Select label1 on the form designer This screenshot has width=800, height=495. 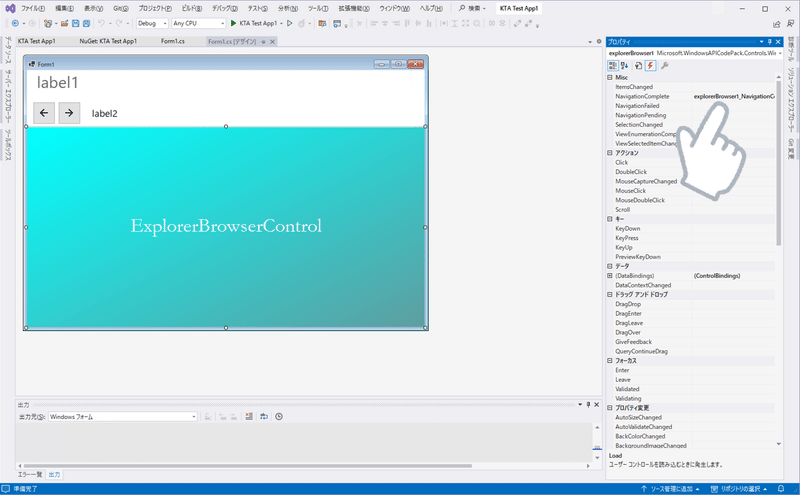click(57, 83)
